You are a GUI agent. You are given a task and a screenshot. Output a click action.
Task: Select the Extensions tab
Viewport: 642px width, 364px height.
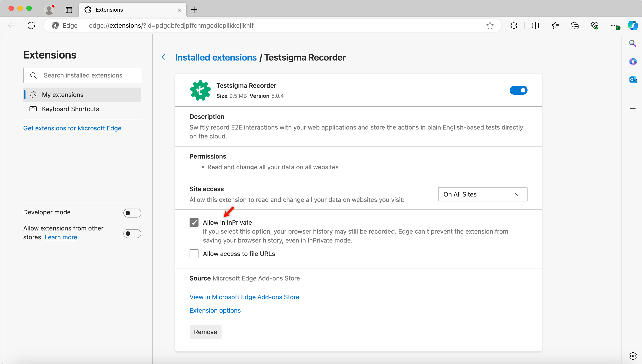(133, 10)
